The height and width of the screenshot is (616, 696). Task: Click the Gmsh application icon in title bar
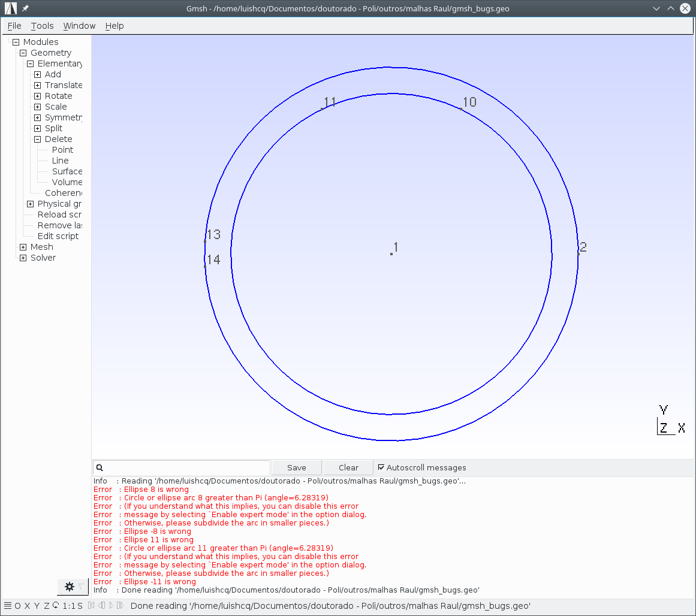(x=11, y=8)
